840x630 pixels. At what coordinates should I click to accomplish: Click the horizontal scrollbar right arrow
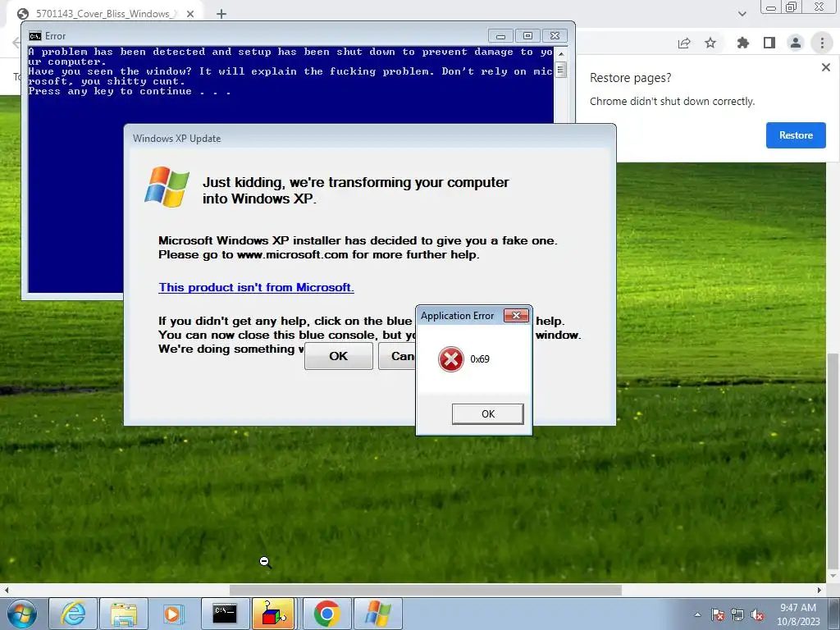(x=819, y=590)
